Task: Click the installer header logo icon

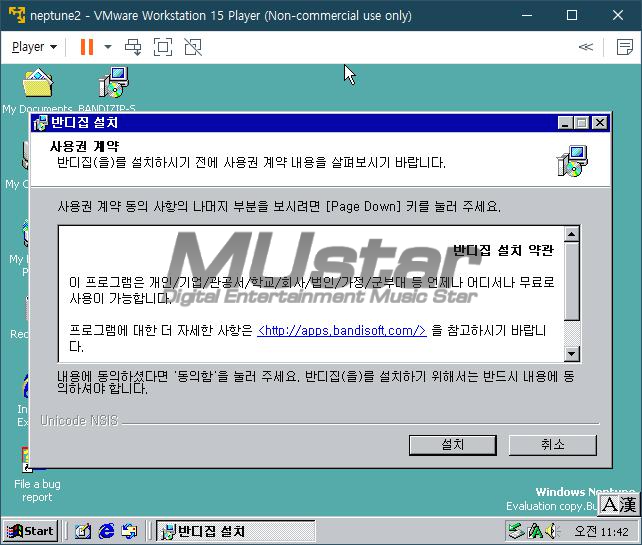Action: coord(572,161)
